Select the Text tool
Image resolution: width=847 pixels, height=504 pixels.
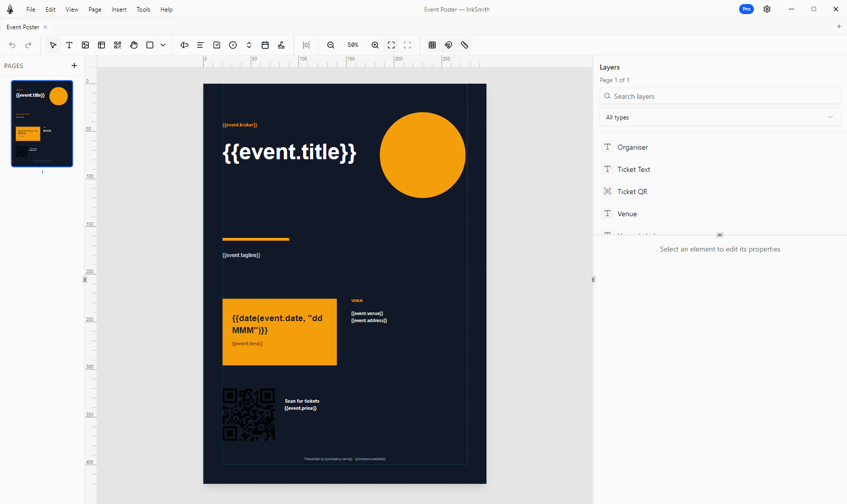coord(69,45)
